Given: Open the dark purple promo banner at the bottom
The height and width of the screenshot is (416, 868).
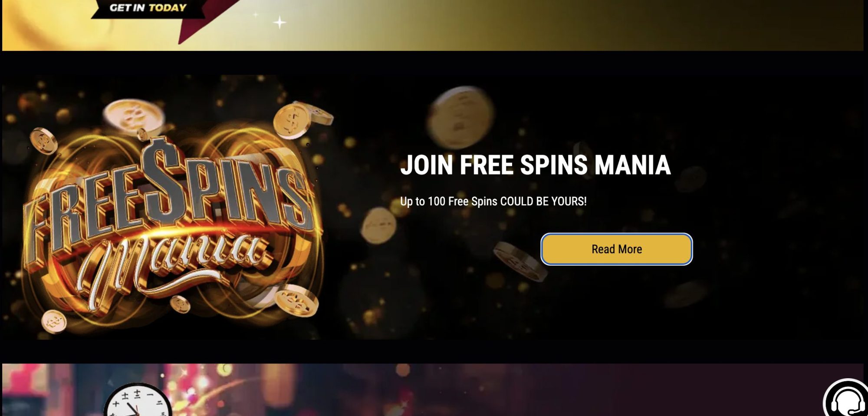Looking at the screenshot, I should point(433,390).
